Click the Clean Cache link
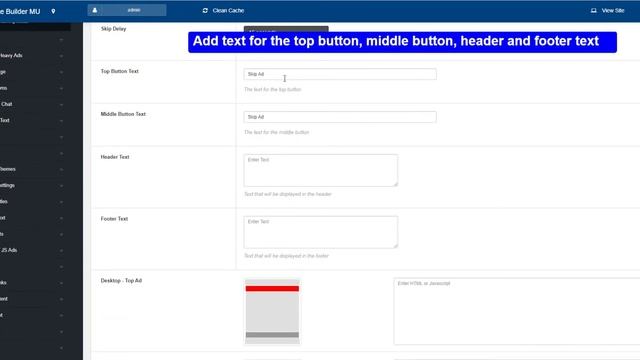Viewport: 640px width, 360px height. (228, 11)
